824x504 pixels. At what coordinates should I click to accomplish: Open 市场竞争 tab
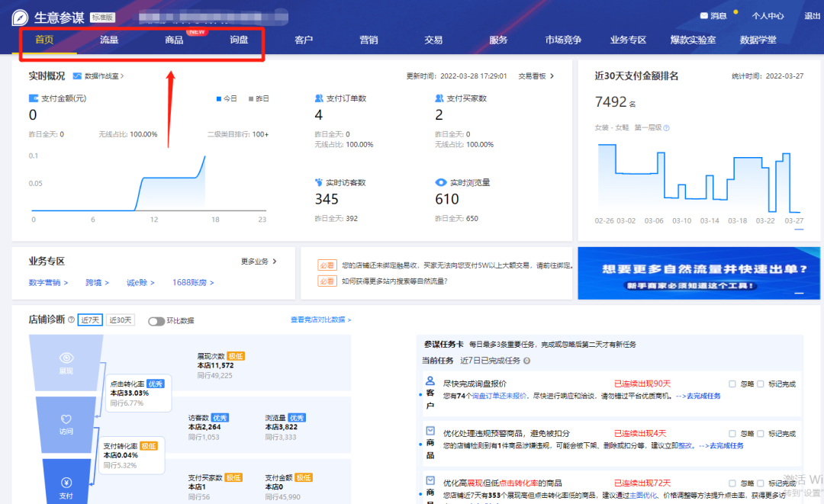click(563, 40)
